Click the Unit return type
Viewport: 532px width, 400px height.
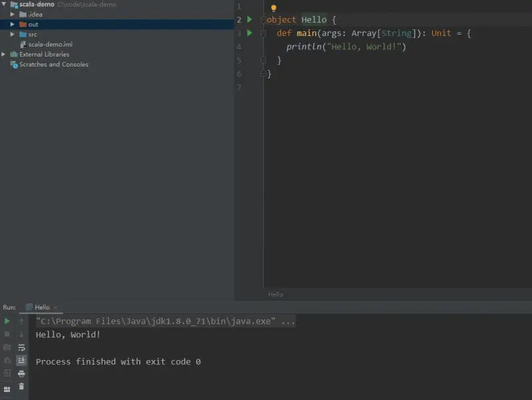441,33
